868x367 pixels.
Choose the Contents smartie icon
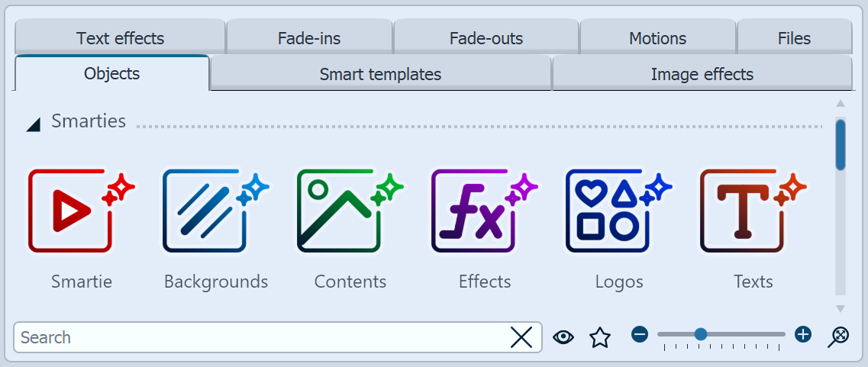pyautogui.click(x=349, y=211)
